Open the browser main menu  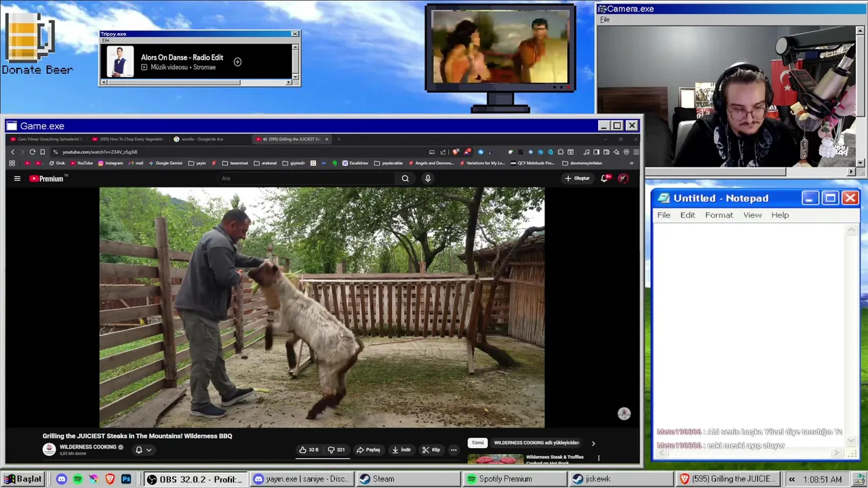[x=636, y=152]
